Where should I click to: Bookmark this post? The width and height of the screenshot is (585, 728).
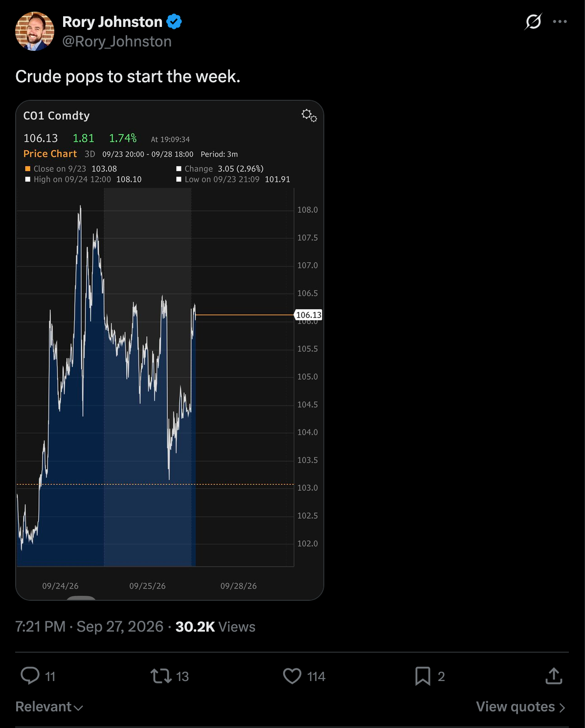(x=423, y=676)
